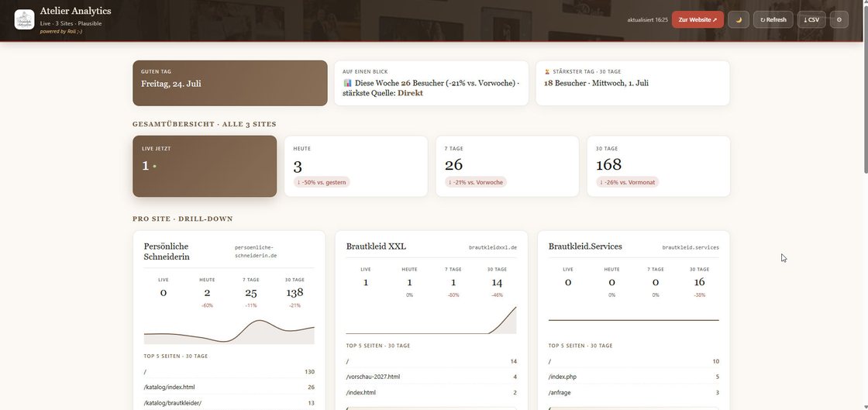
Task: Click the bar chart emoji in Auf einen Blick
Action: (x=348, y=83)
